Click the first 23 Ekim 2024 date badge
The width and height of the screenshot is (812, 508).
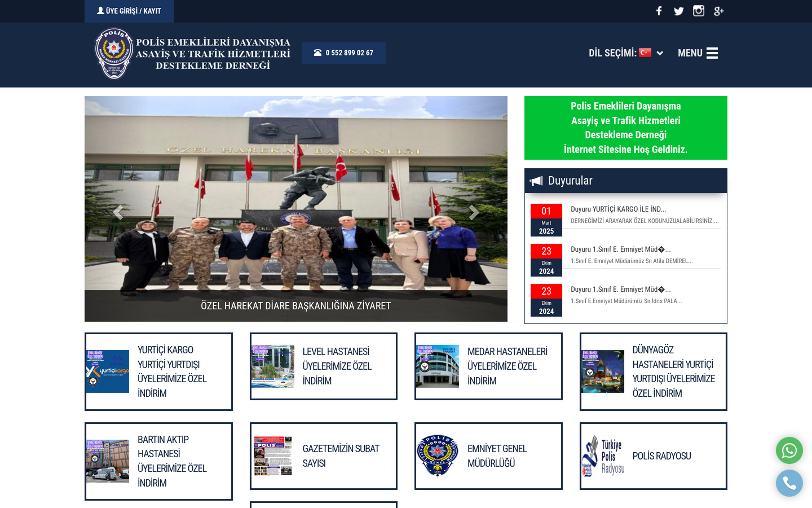(x=546, y=260)
